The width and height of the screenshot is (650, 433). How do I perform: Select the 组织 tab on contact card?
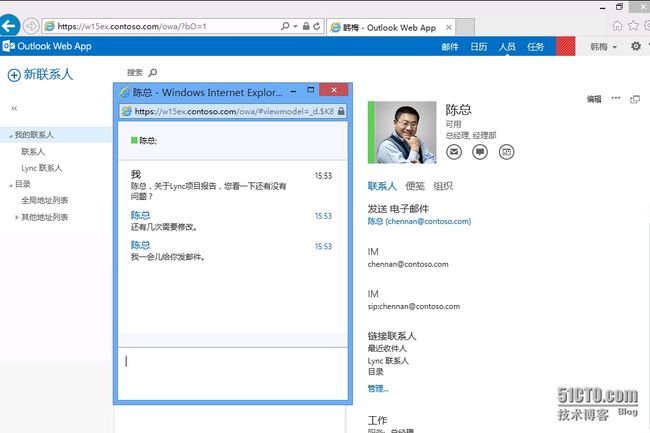tap(443, 186)
